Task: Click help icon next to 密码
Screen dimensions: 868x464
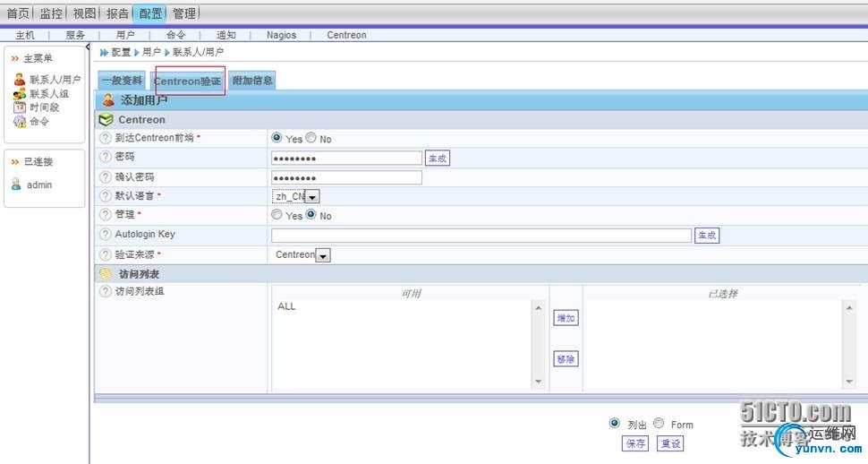Action: (x=106, y=157)
